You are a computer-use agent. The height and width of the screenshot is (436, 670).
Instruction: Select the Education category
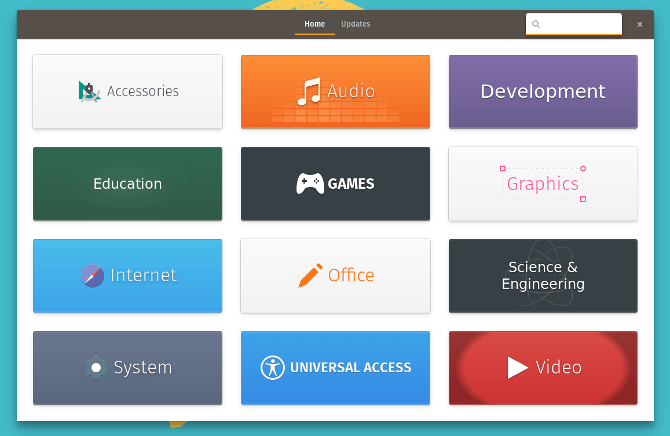click(x=127, y=184)
